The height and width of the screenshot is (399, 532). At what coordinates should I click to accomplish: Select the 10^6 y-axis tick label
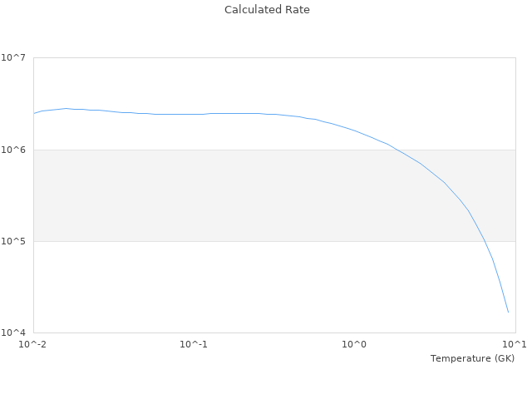coord(14,150)
